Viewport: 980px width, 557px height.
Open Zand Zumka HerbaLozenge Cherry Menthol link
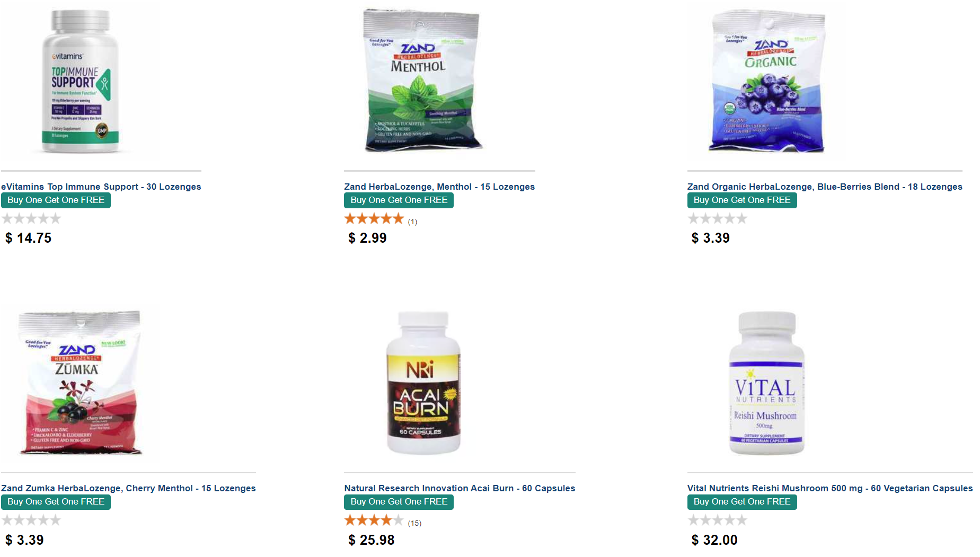coord(128,488)
